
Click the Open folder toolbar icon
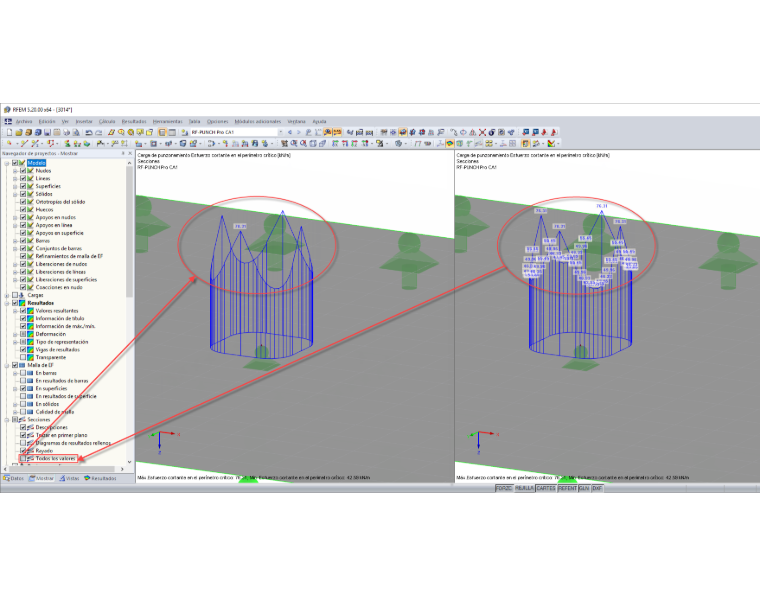[19, 132]
